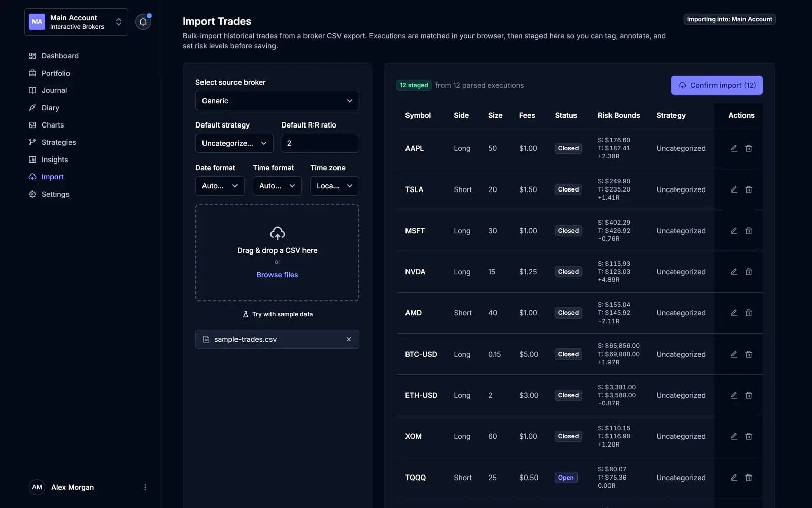812x508 pixels.
Task: Open the Time zone dropdown
Action: (x=334, y=186)
